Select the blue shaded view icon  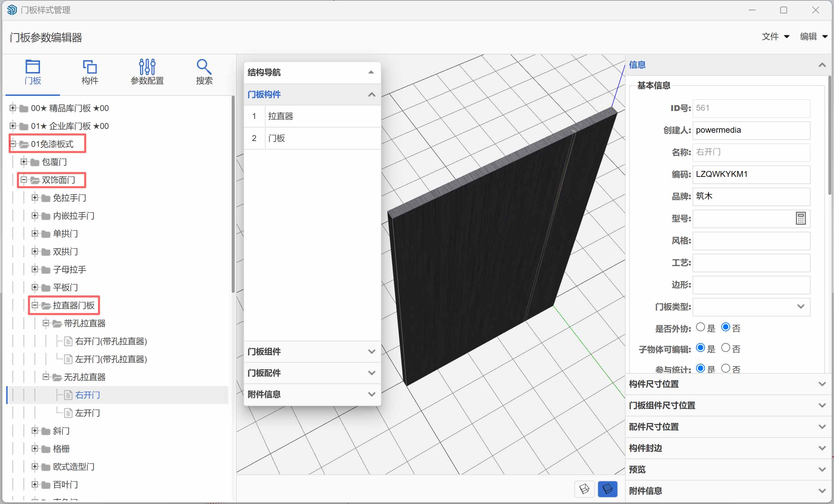click(607, 489)
